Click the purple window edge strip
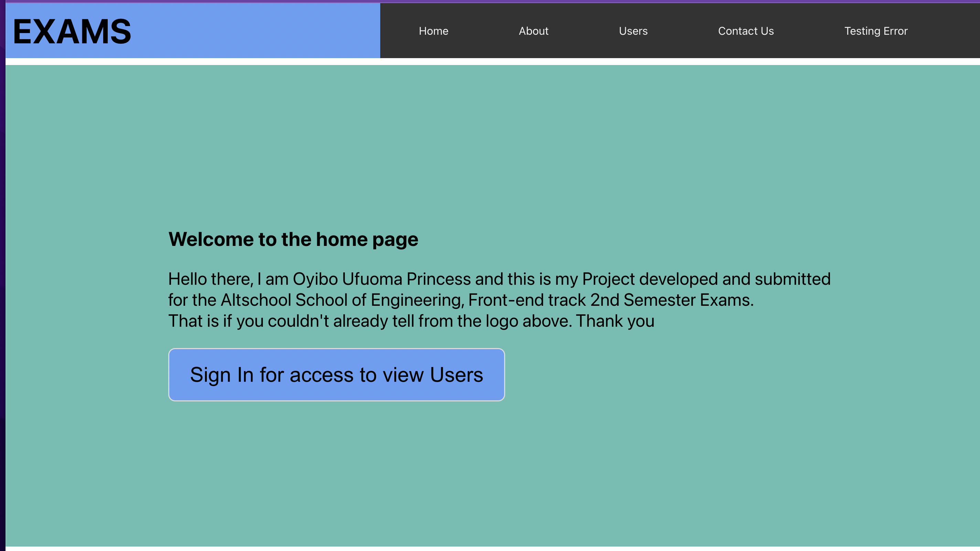The image size is (980, 551). [3, 266]
